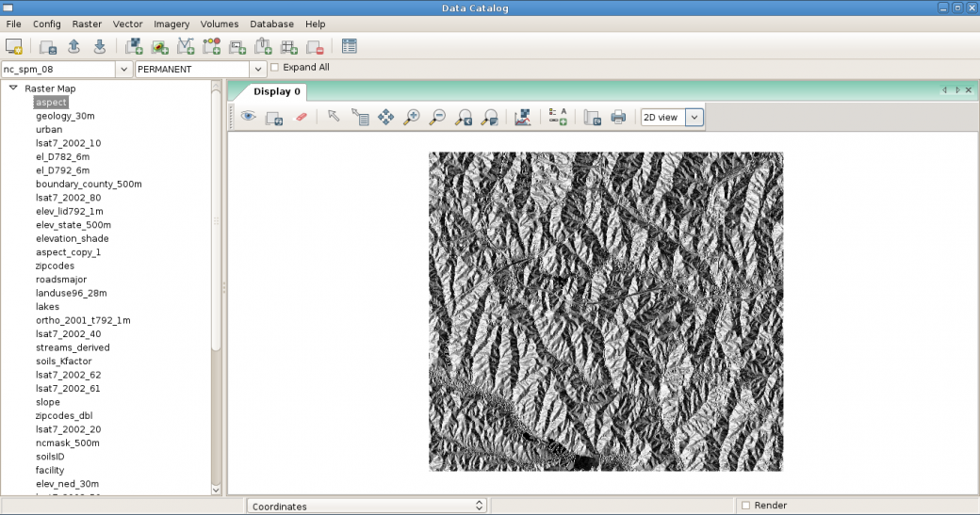Screen dimensions: 980x515
Task: Click the Remove layer icon with red minus
Action: point(315,46)
